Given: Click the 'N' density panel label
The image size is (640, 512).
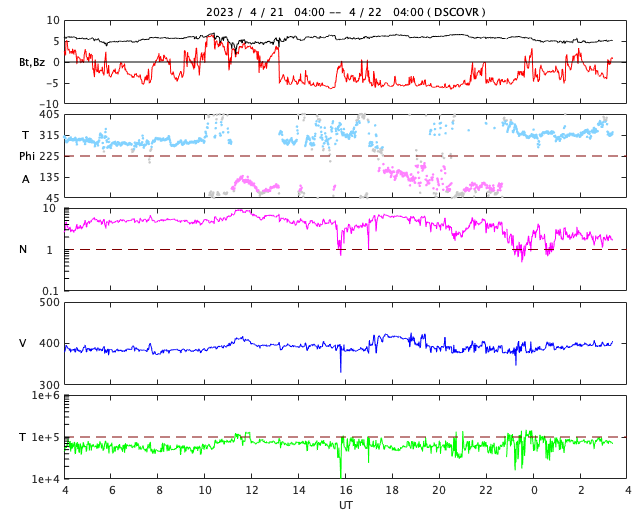Looking at the screenshot, I should [23, 249].
